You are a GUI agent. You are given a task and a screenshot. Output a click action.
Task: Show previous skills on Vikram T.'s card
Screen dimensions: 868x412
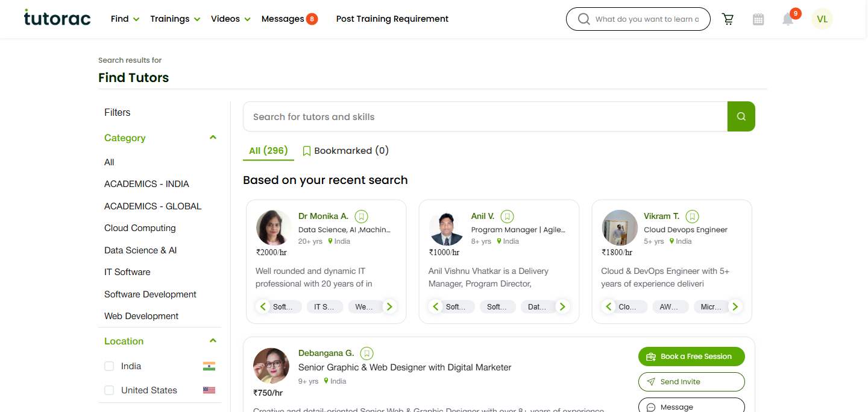tap(609, 306)
